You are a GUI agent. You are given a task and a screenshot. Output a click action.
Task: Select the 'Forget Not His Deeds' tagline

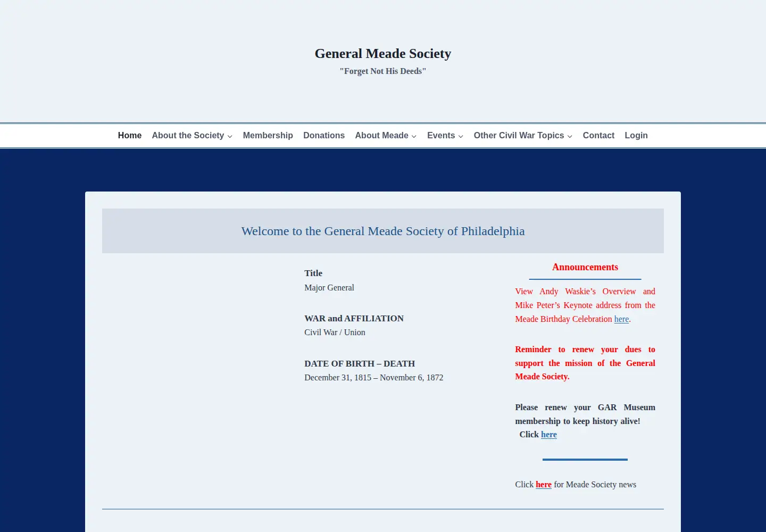383,71
